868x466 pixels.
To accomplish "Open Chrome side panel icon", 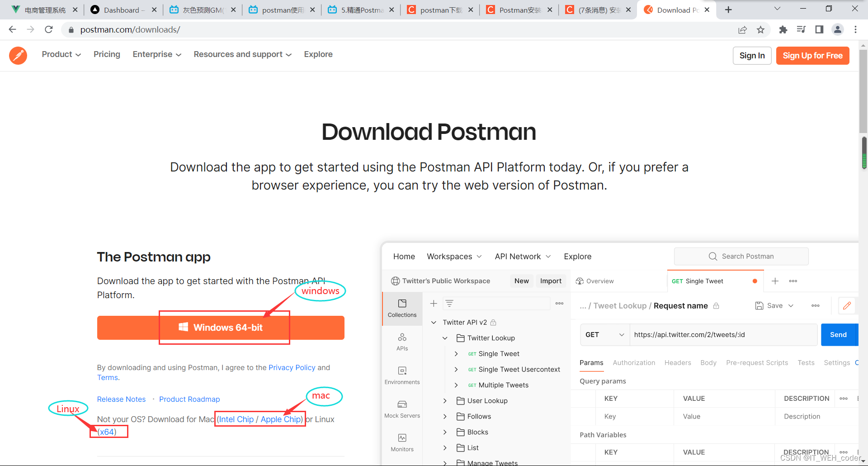I will tap(819, 29).
